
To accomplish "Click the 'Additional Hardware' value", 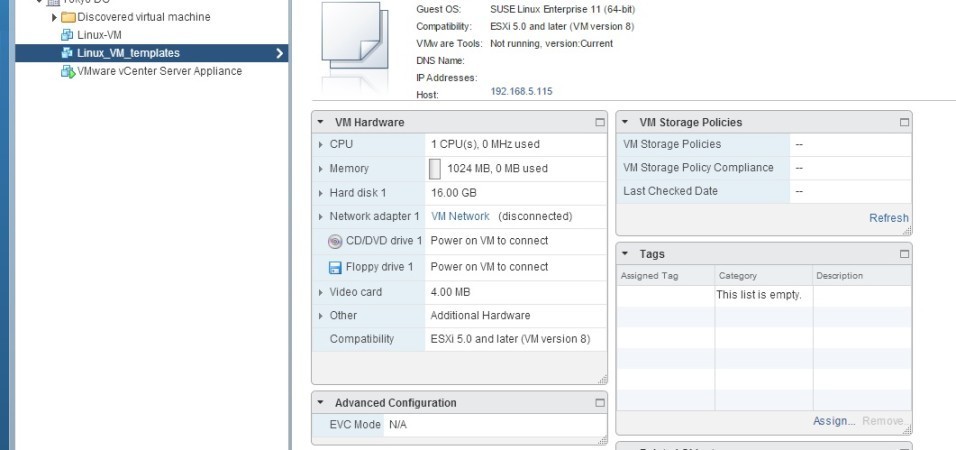I will [x=480, y=316].
